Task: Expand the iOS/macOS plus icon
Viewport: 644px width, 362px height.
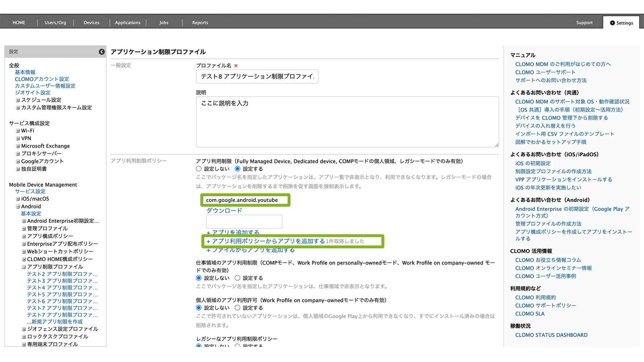Action: coord(18,199)
